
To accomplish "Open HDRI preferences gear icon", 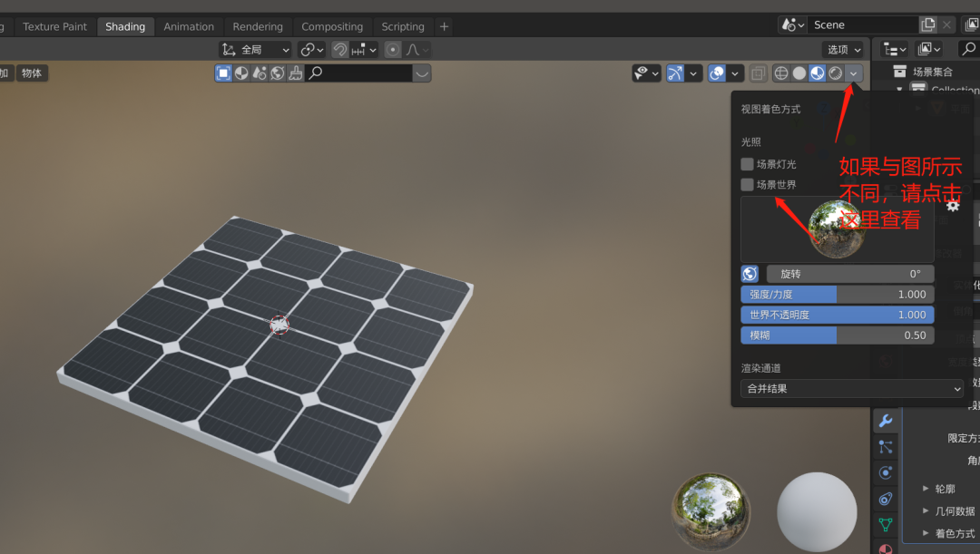I will (x=953, y=206).
